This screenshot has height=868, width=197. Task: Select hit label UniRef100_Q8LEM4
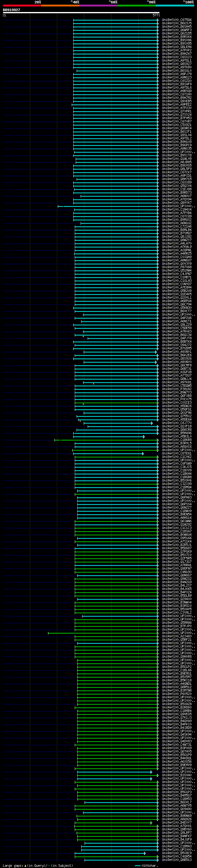[x=177, y=47]
